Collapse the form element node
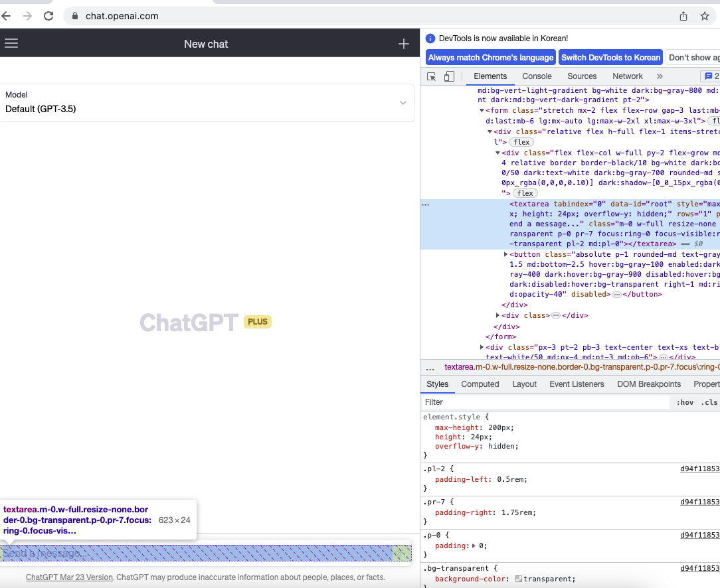Screen dimensions: 720x588 482,111
